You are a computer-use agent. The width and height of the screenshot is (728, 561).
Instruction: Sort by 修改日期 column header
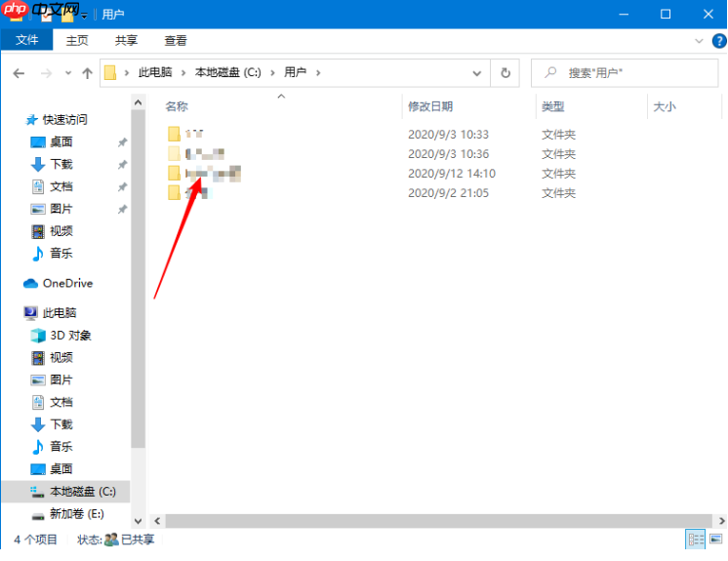point(430,106)
